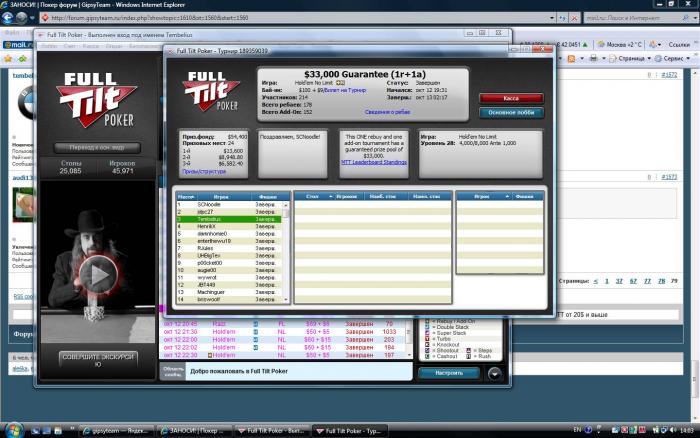Sort standings by the Фишки column header

[268, 196]
